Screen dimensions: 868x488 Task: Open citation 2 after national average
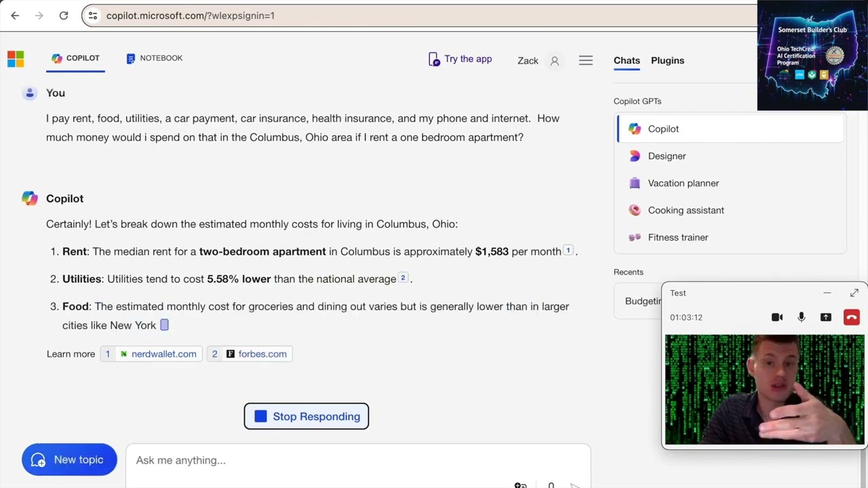point(403,277)
